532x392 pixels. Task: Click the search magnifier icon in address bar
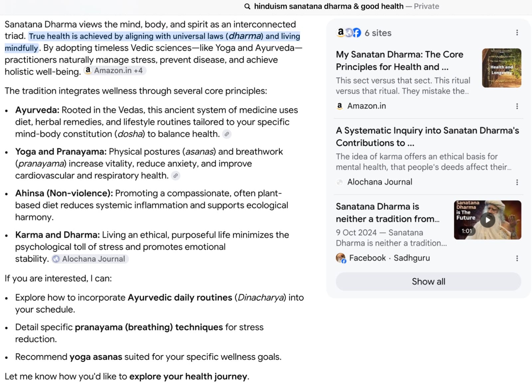coord(247,6)
